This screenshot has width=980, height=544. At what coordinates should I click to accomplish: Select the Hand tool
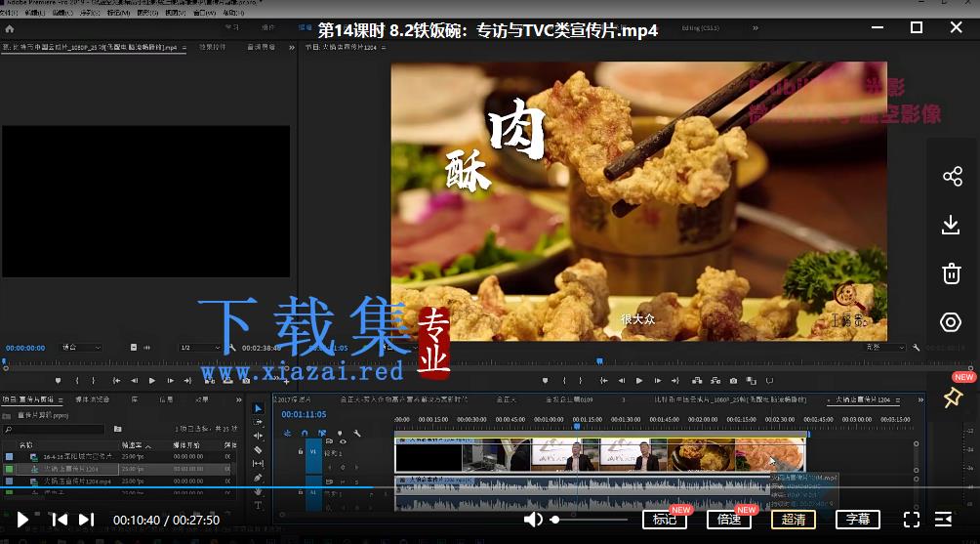coord(258,491)
